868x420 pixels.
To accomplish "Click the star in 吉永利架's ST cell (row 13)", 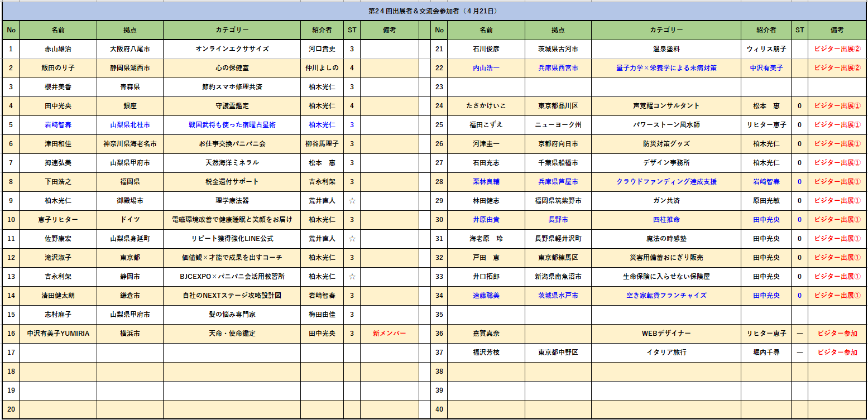I will click(x=352, y=277).
